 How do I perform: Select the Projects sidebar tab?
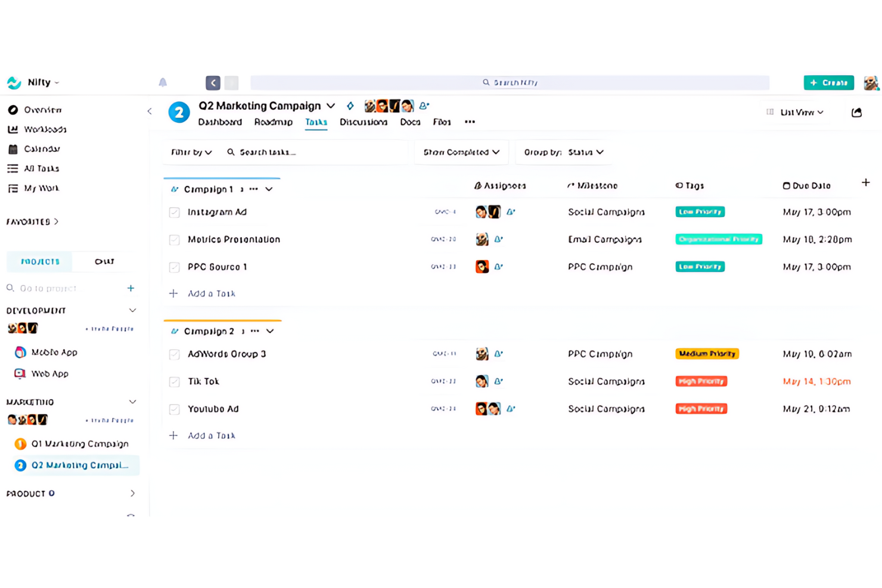coord(40,262)
